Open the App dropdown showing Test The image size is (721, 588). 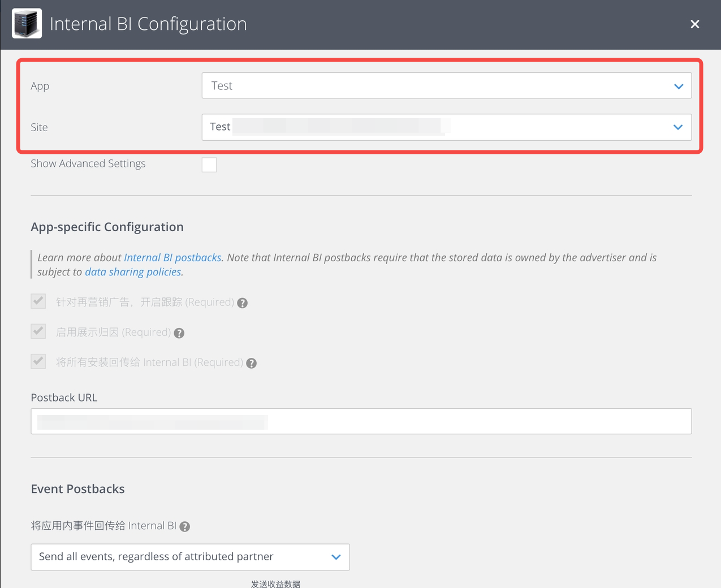point(447,85)
